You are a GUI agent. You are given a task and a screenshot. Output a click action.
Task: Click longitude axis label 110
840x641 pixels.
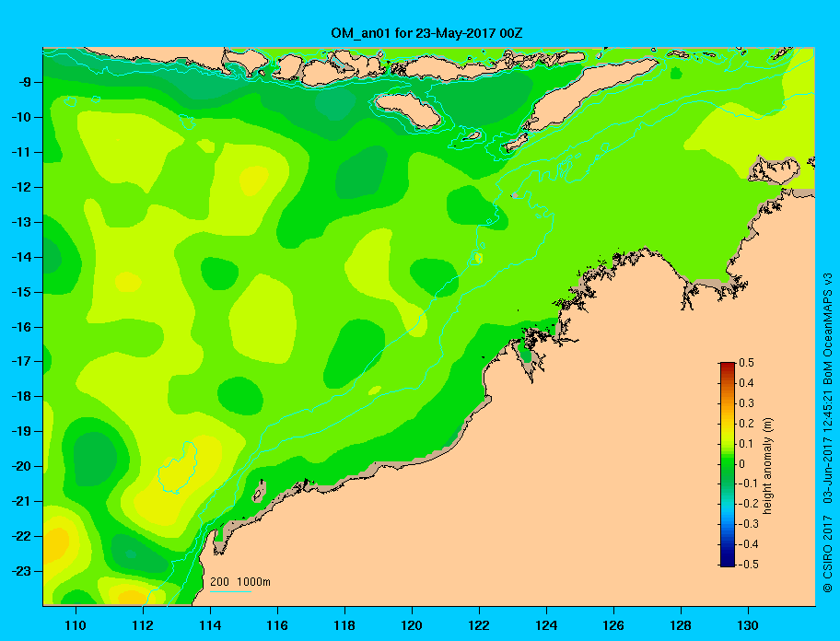click(x=76, y=625)
